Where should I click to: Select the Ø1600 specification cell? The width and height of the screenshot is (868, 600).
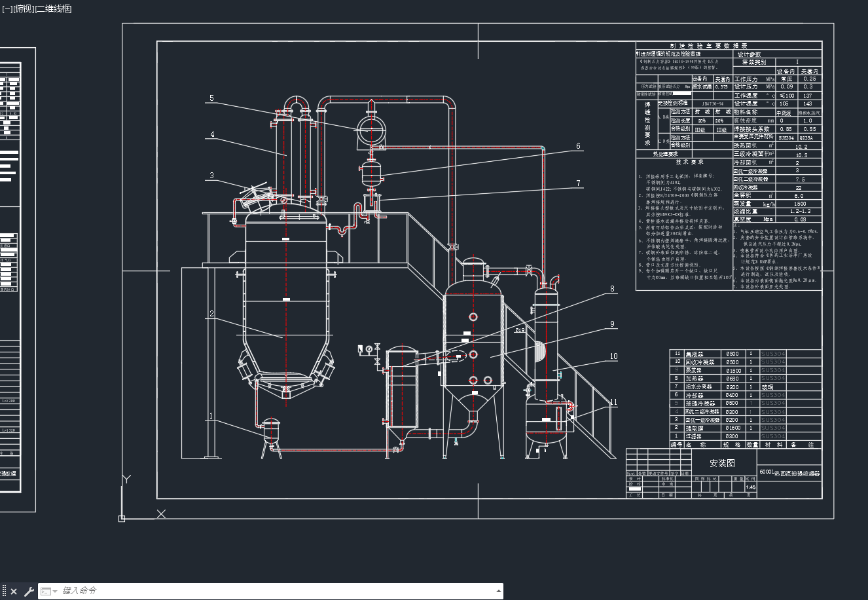(733, 428)
